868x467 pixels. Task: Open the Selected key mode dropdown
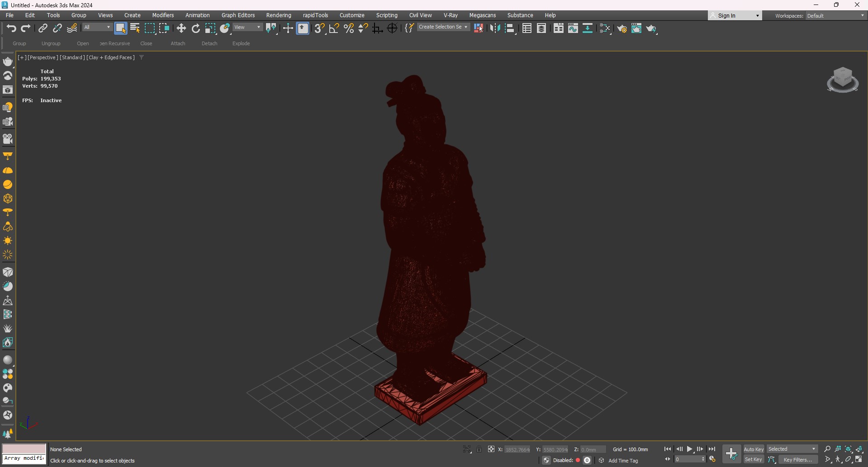[792, 449]
